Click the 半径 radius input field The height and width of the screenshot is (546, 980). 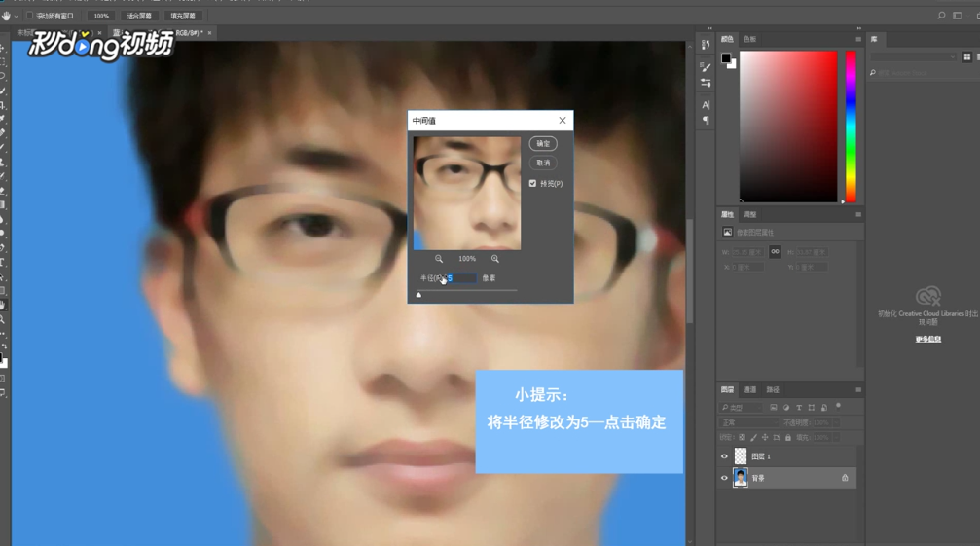tap(460, 278)
